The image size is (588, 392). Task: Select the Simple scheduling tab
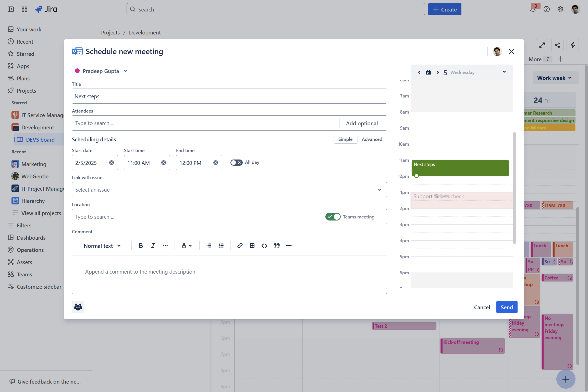(x=345, y=139)
